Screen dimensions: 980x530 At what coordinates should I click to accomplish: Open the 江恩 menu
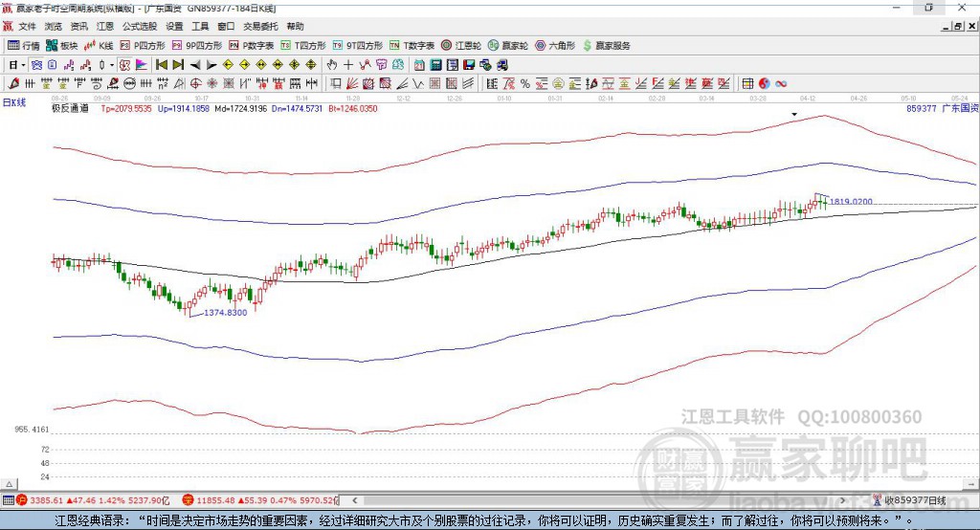105,26
